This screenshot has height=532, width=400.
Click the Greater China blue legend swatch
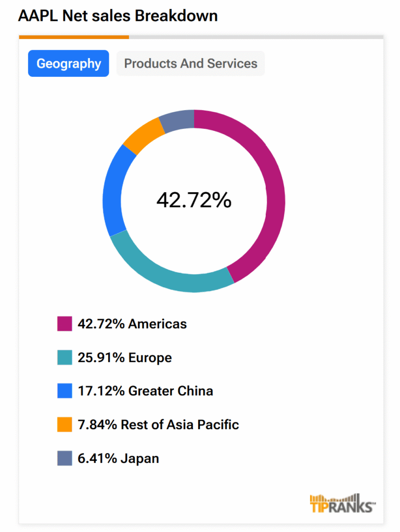point(64,391)
